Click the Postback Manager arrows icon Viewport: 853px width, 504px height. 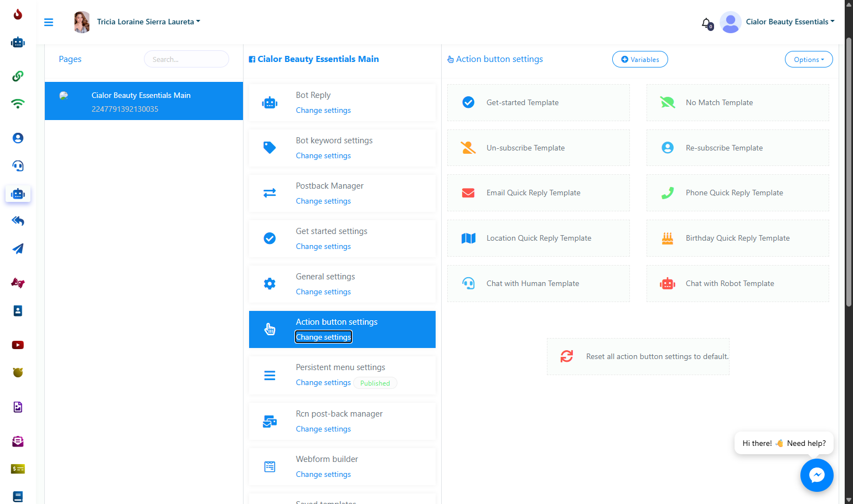(270, 193)
